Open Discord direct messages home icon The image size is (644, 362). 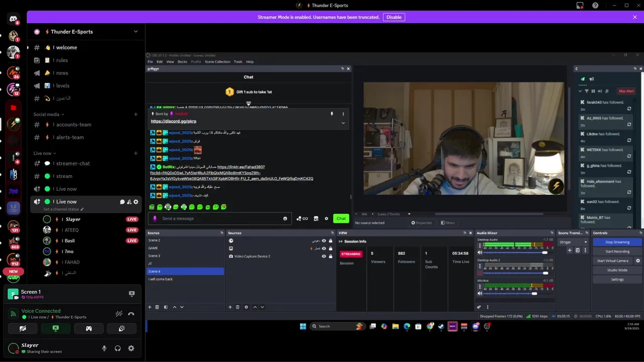pos(14,19)
